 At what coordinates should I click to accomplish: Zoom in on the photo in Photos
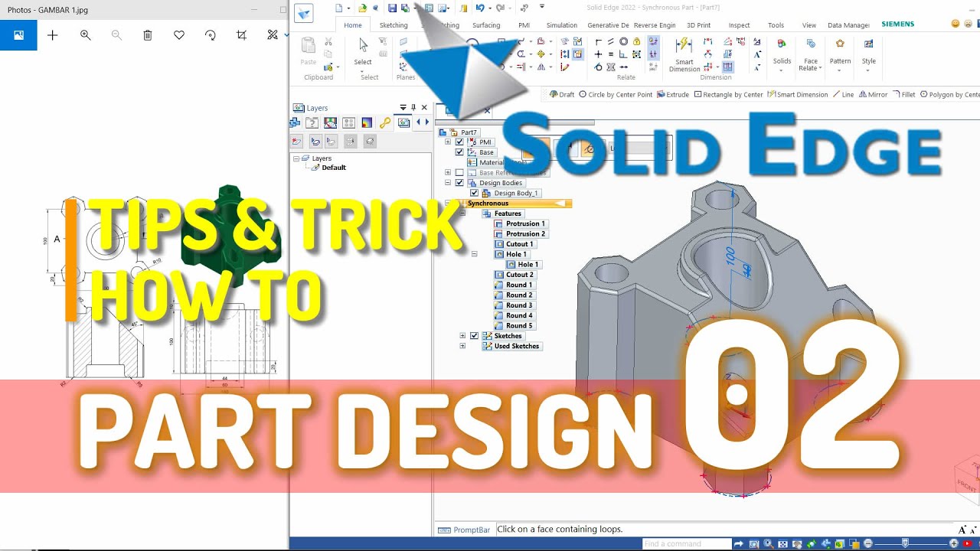(x=85, y=35)
